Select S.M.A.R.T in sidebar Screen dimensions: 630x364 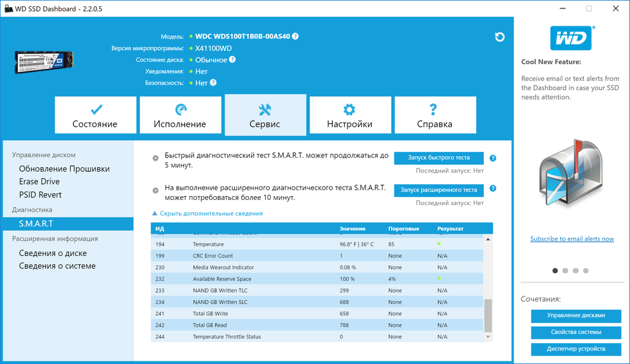(68, 224)
